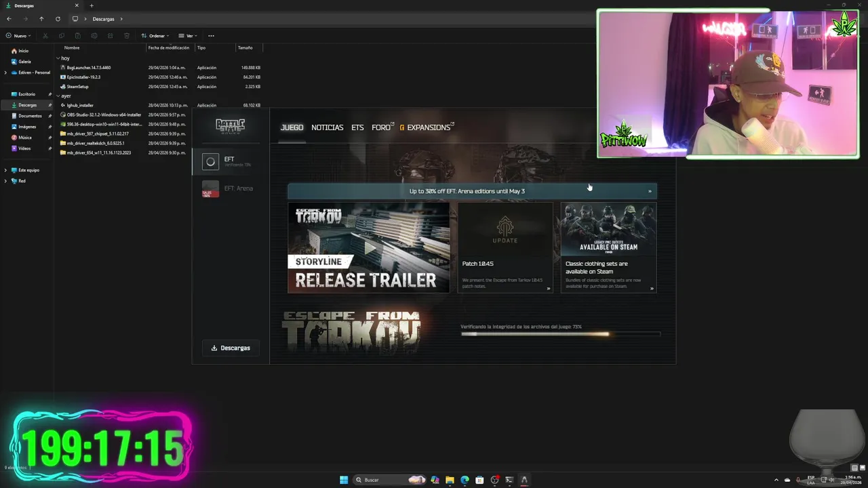The image size is (868, 488).
Task: Sort by Fecha de modificación column
Action: click(170, 47)
